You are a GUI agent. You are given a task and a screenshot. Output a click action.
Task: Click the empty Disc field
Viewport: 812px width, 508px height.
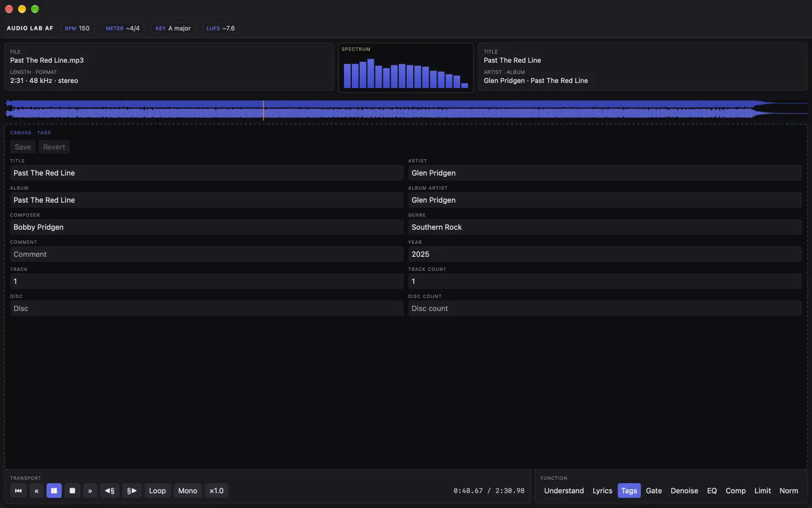point(207,309)
